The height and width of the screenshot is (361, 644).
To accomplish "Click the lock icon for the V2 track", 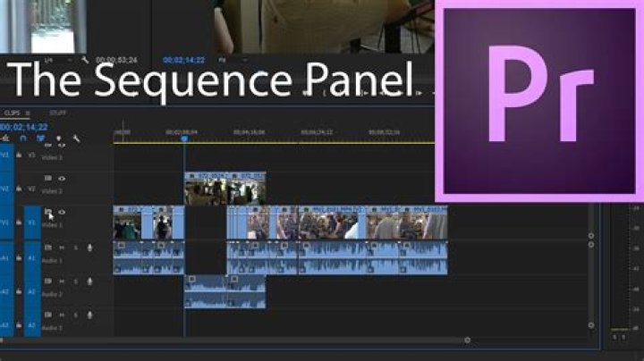I will tap(19, 189).
